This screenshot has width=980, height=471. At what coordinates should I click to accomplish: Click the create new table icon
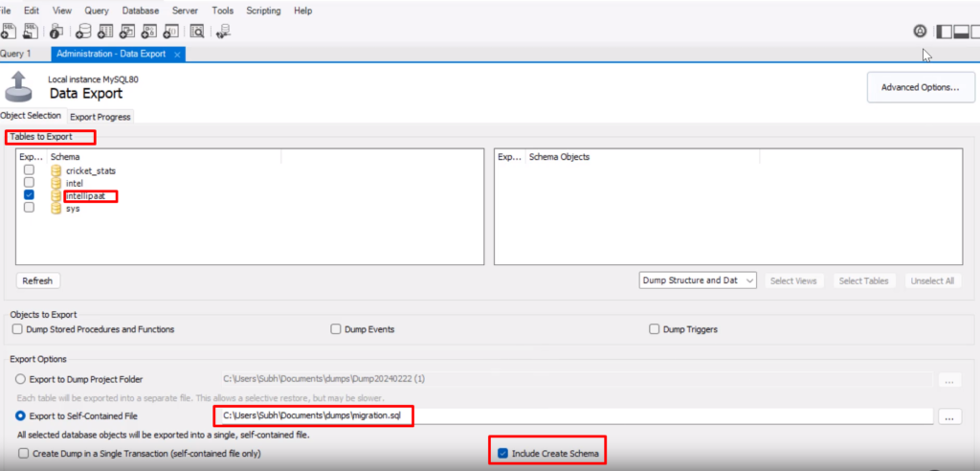pyautogui.click(x=104, y=31)
